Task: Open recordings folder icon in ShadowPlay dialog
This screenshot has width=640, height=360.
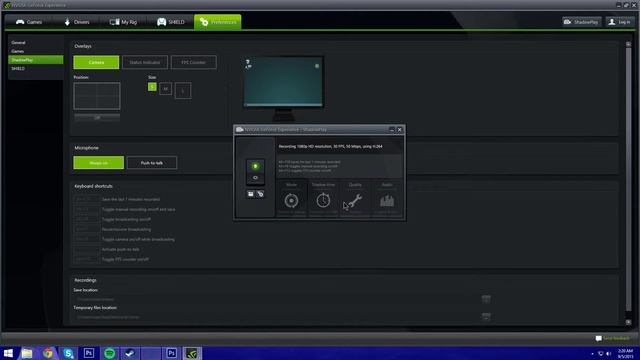Action: (251, 194)
